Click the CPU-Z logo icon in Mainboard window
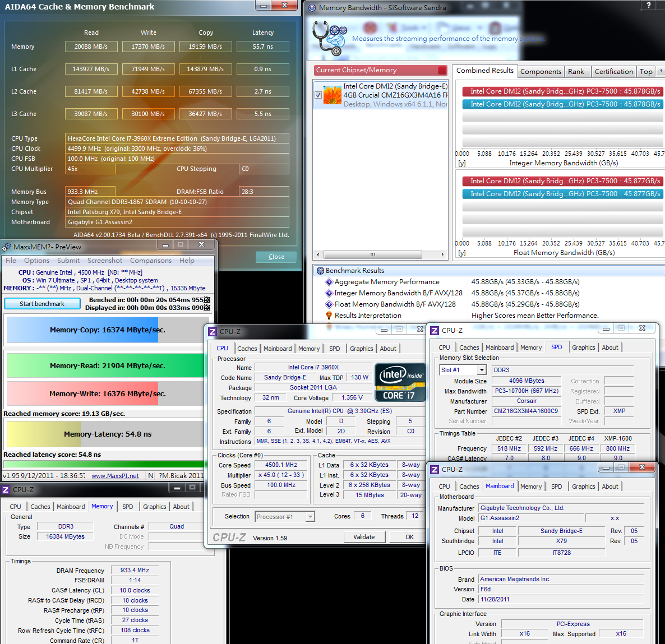665x644 pixels. coord(435,470)
